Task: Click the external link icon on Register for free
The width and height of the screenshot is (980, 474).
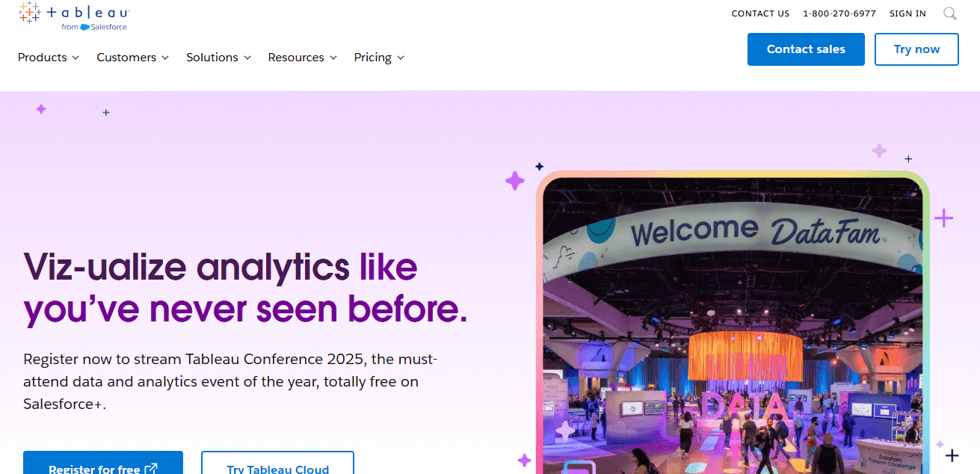Action: 151,470
